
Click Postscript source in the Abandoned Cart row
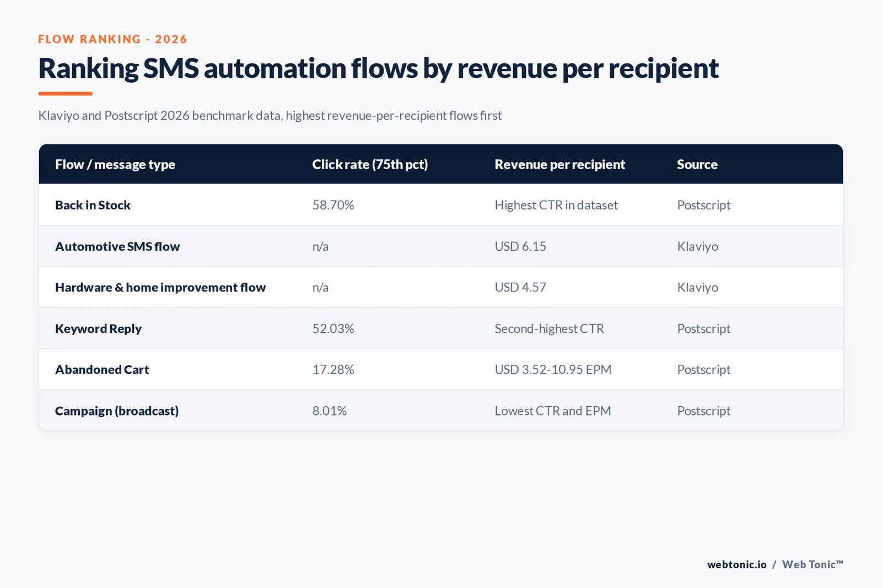[703, 369]
